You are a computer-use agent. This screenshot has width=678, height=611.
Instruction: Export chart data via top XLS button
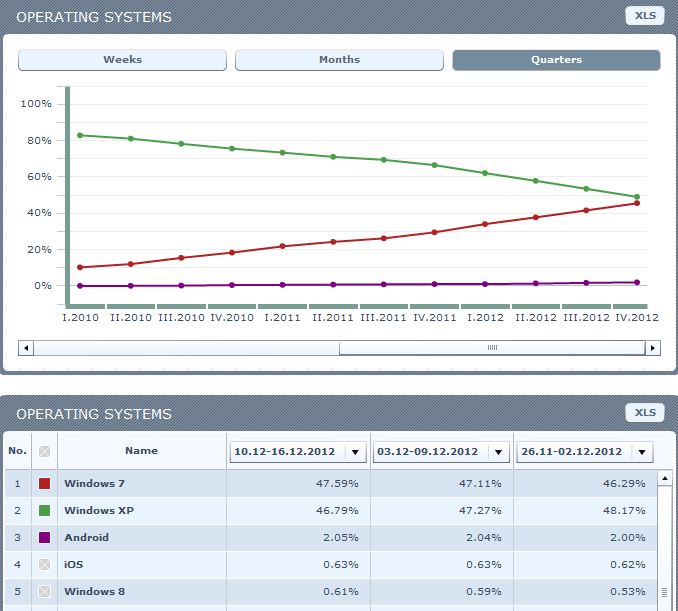pyautogui.click(x=644, y=16)
